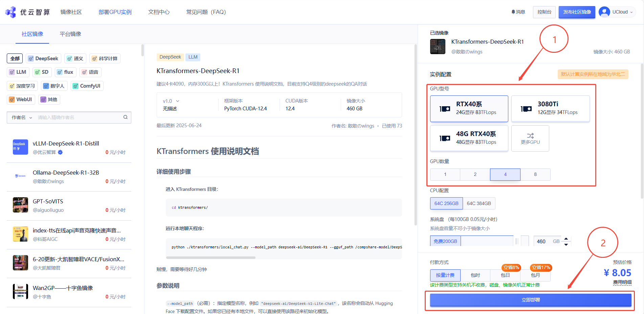
Task: Select 包时 payment method
Action: click(x=475, y=275)
